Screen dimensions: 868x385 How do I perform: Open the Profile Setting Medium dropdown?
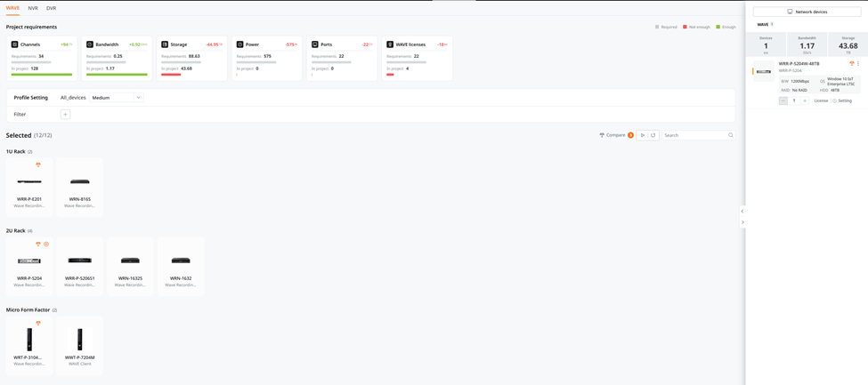(x=117, y=98)
